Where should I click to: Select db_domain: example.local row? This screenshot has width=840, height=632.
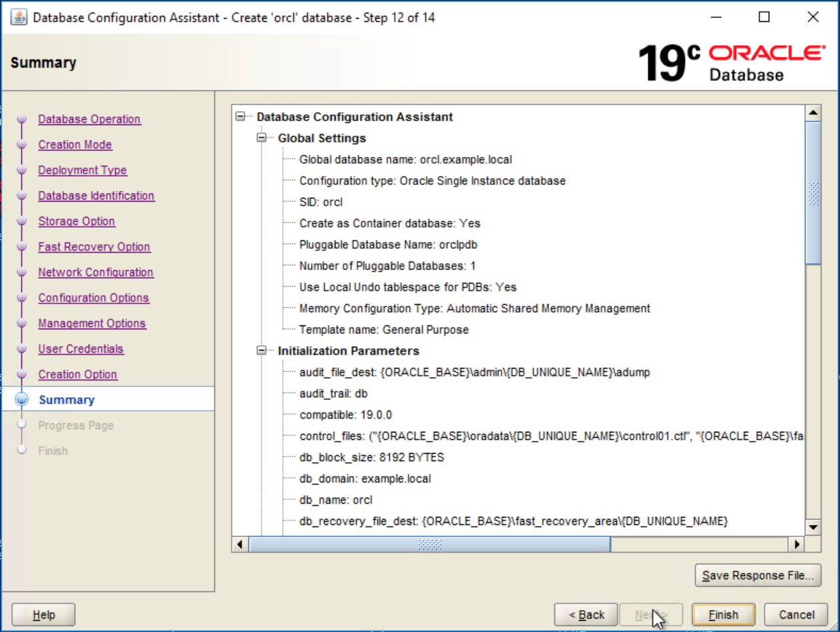(365, 479)
